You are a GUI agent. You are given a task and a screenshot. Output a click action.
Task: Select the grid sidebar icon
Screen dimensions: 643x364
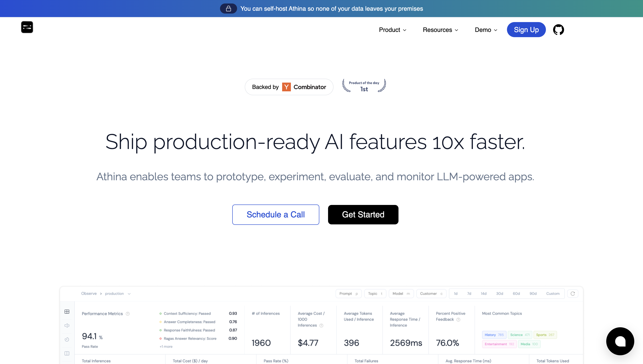[x=67, y=312]
